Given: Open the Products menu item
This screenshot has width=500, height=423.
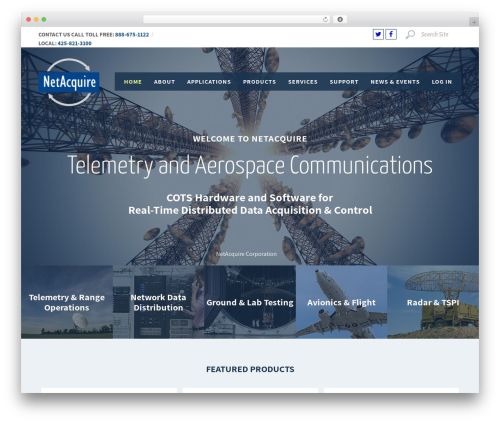Looking at the screenshot, I should (x=259, y=82).
